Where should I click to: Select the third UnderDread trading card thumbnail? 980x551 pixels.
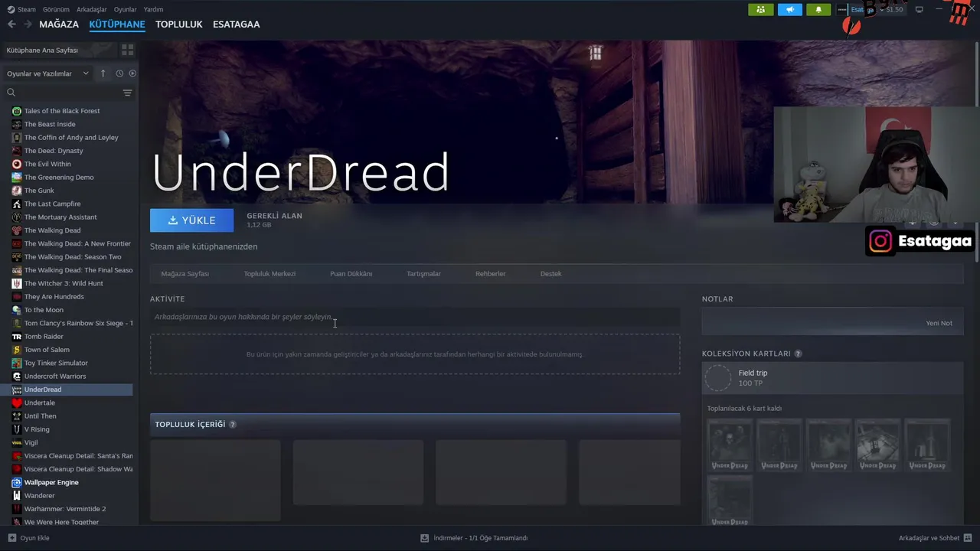tap(828, 444)
